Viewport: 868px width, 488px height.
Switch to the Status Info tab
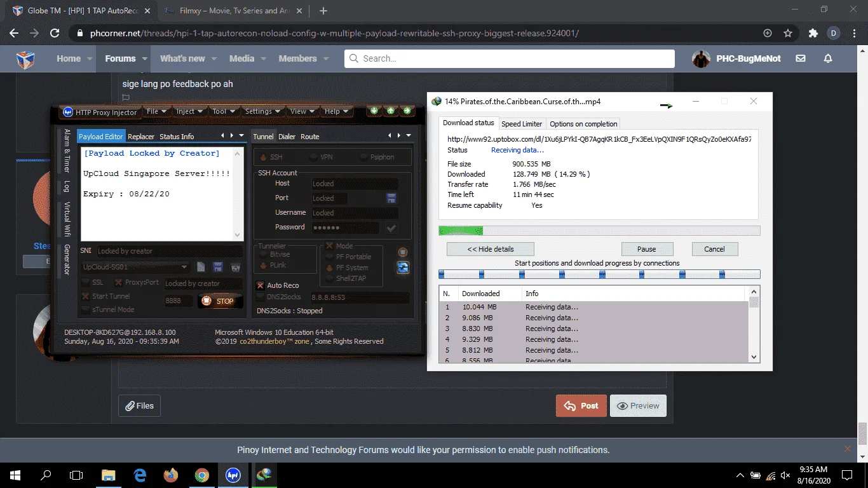(177, 137)
